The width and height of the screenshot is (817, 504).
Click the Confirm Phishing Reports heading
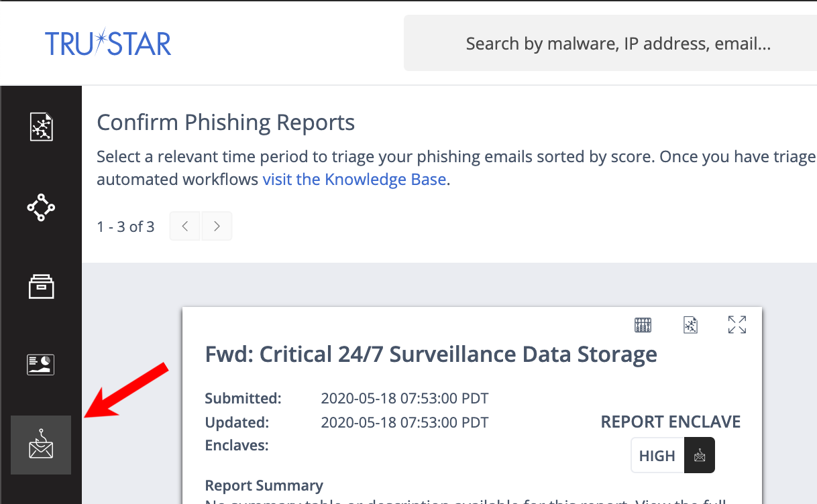pyautogui.click(x=226, y=123)
